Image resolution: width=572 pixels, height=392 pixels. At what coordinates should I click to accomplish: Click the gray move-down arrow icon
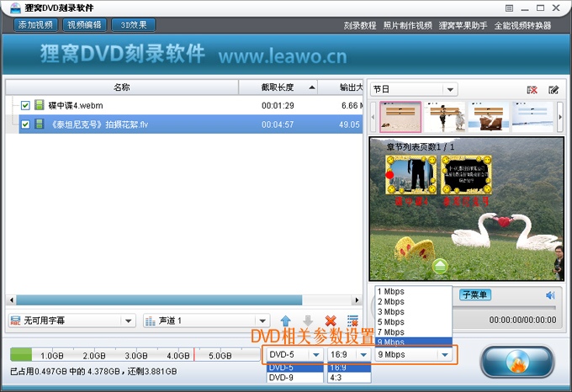(308, 320)
